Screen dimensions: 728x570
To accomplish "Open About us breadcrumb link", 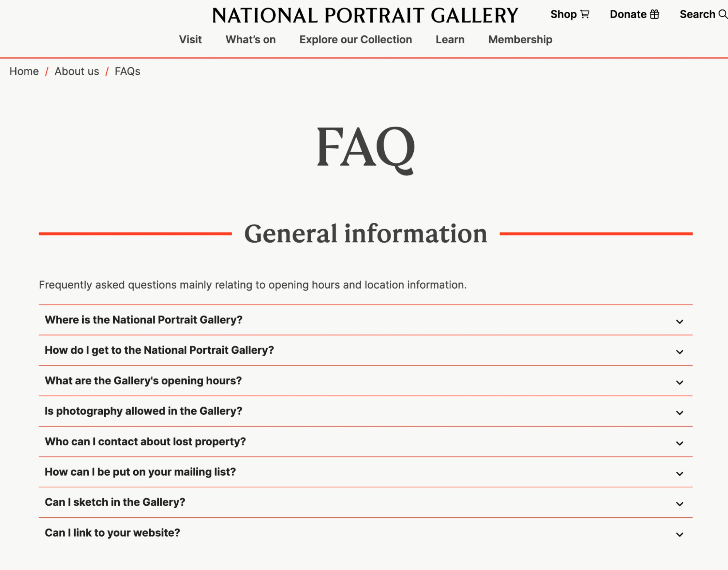I will (x=77, y=71).
